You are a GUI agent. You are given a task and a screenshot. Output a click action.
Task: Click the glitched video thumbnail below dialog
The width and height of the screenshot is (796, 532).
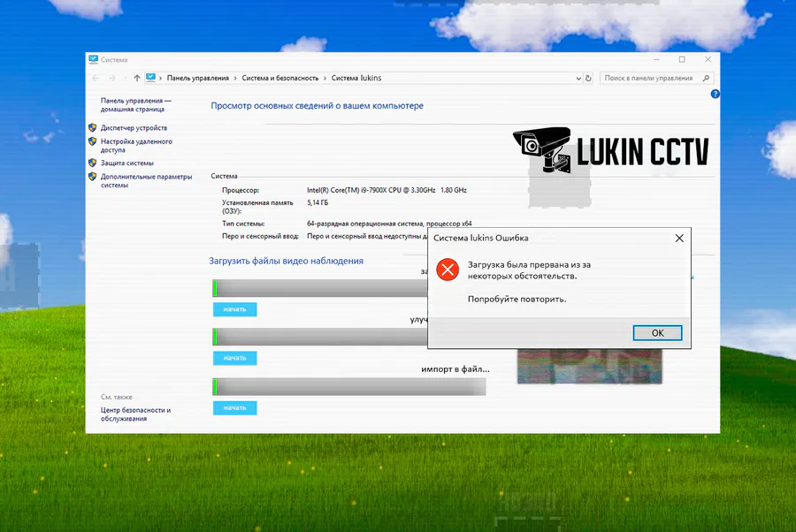[x=589, y=366]
